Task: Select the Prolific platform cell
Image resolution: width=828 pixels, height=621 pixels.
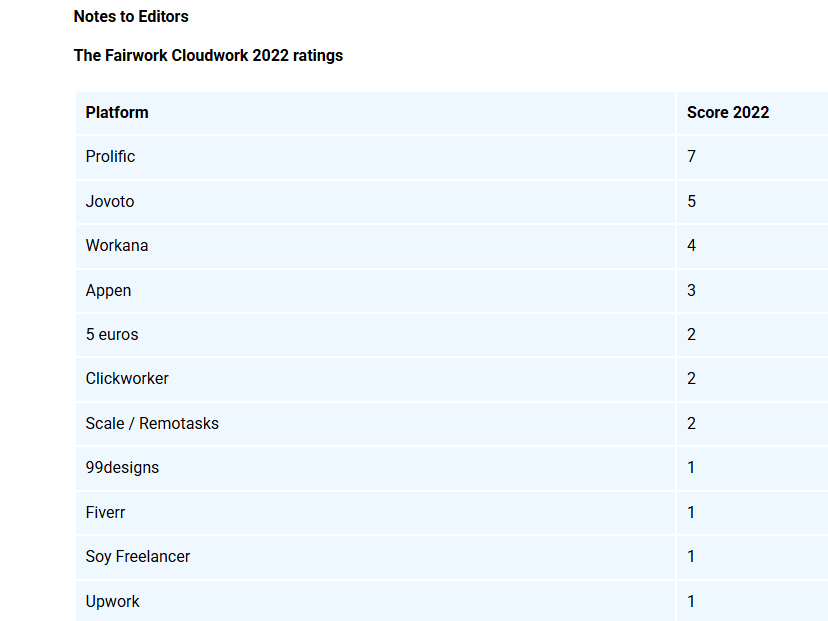Action: pos(110,156)
